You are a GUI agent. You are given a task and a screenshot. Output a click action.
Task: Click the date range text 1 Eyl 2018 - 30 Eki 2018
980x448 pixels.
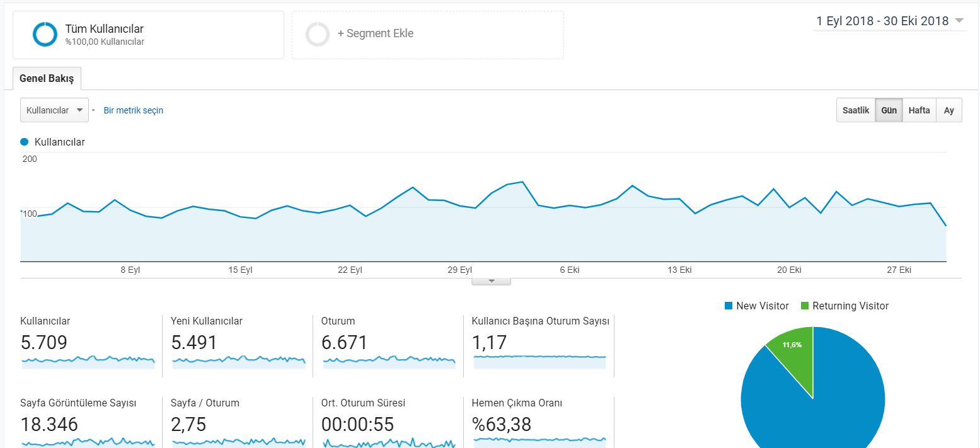coord(882,21)
